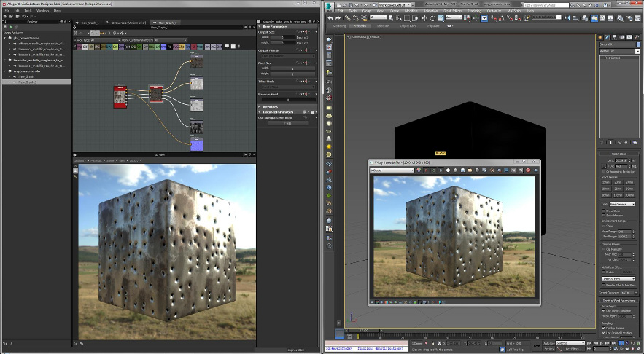The image size is (644, 354).
Task: Open the Output Format dropdown in Substance
Action: [288, 55]
